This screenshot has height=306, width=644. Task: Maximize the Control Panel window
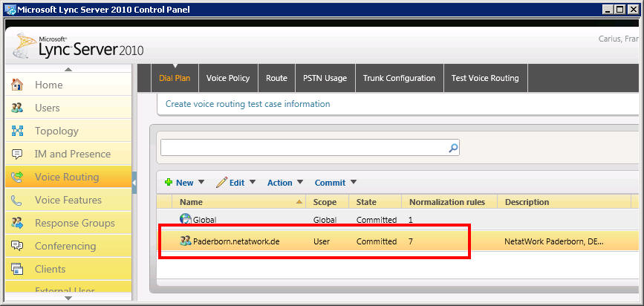(620, 9)
